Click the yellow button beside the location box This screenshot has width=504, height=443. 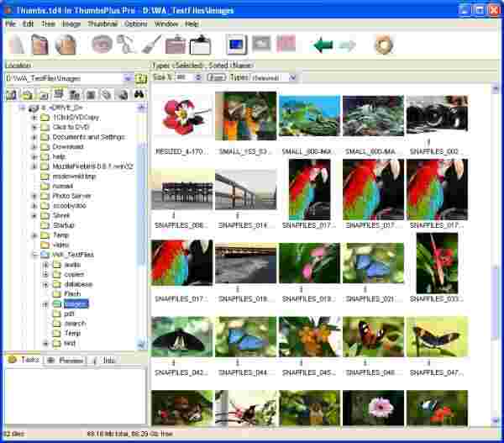pos(141,78)
